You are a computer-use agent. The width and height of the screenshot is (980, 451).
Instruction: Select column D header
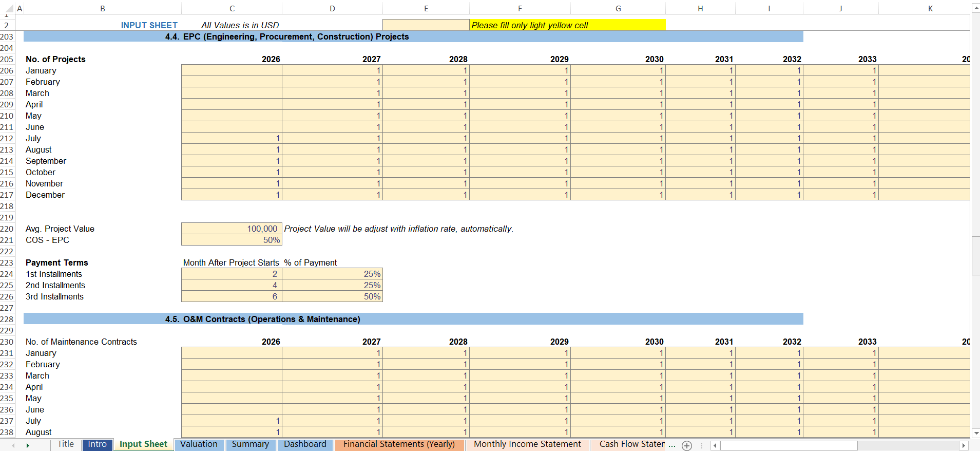coord(332,8)
